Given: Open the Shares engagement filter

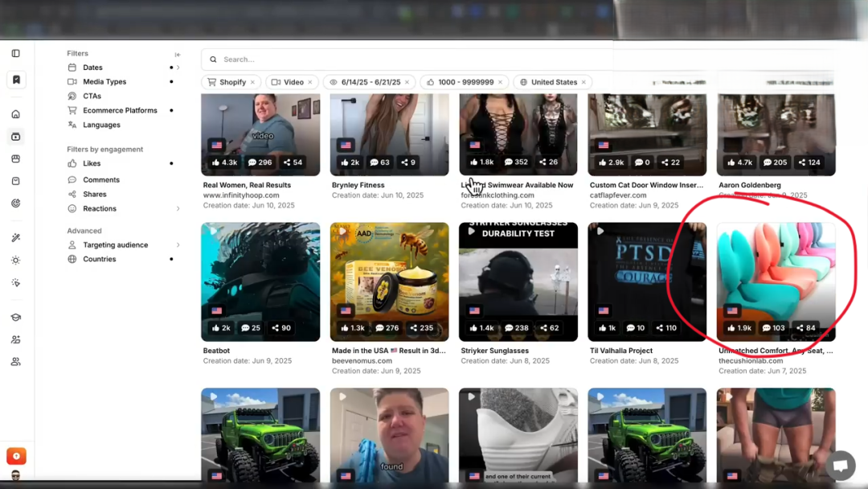Looking at the screenshot, I should click(95, 195).
